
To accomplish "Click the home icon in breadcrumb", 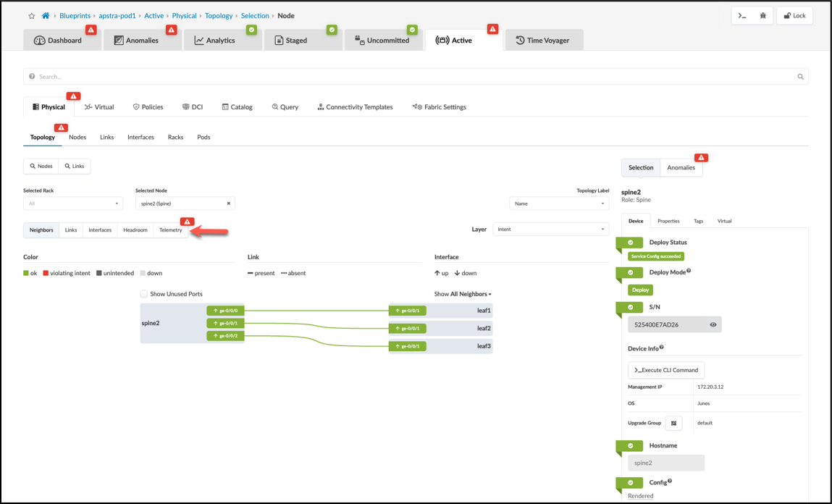I will 46,16.
